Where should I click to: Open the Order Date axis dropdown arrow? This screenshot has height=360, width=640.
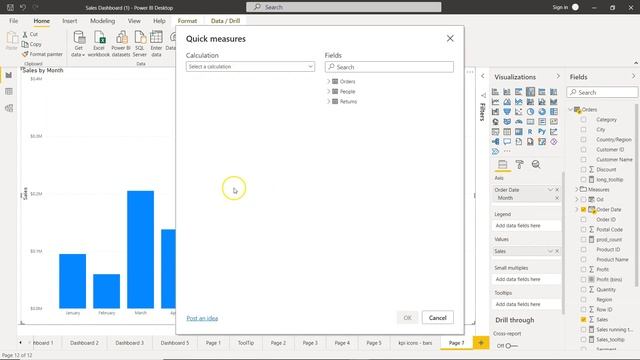[550, 190]
